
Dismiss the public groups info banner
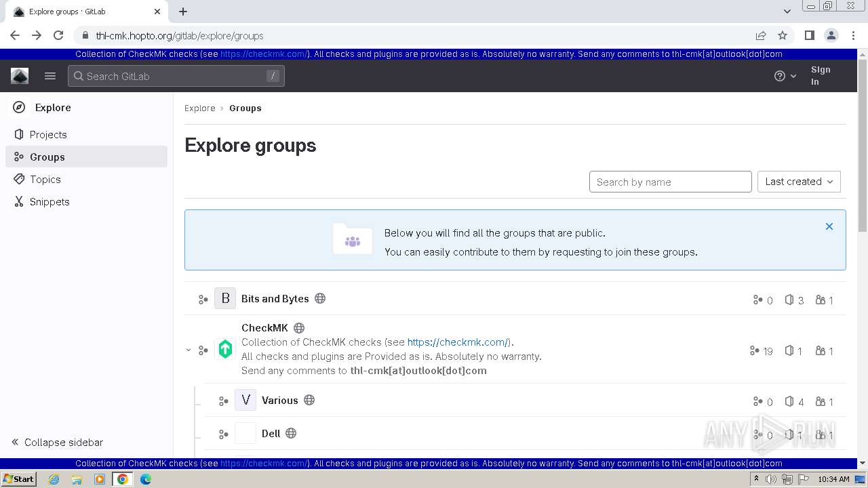click(x=829, y=226)
